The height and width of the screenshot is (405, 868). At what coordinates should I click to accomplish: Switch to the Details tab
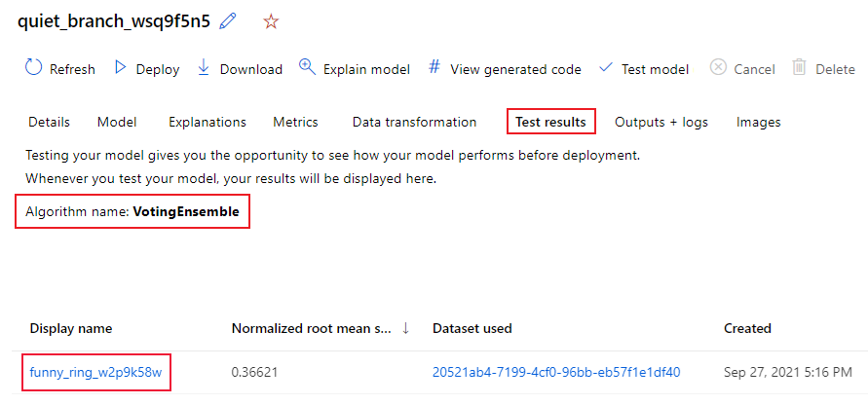[49, 122]
